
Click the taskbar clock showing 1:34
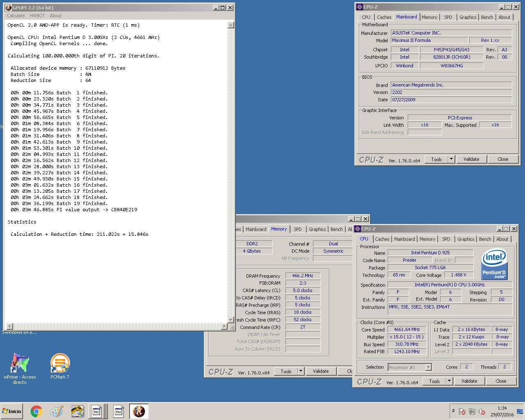pos(502,411)
